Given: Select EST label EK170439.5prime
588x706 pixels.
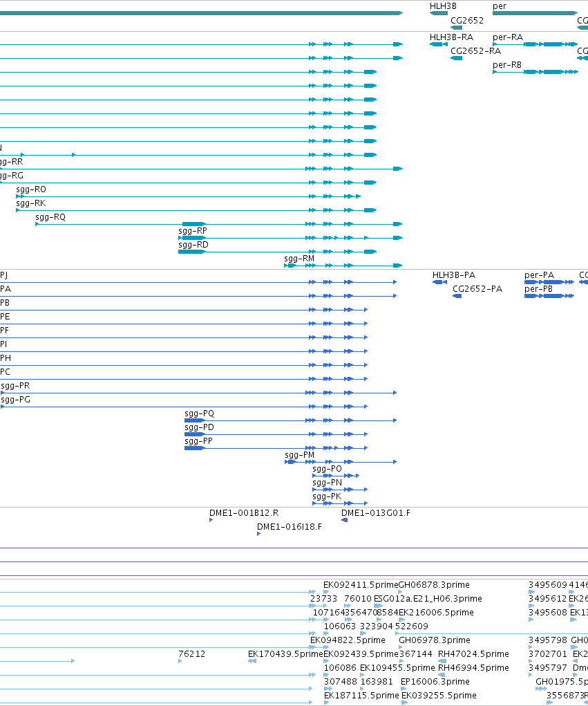Looking at the screenshot, I should pyautogui.click(x=285, y=654).
